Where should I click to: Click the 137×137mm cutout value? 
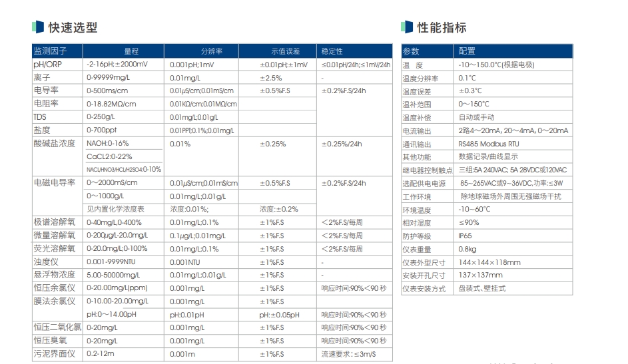[481, 275]
